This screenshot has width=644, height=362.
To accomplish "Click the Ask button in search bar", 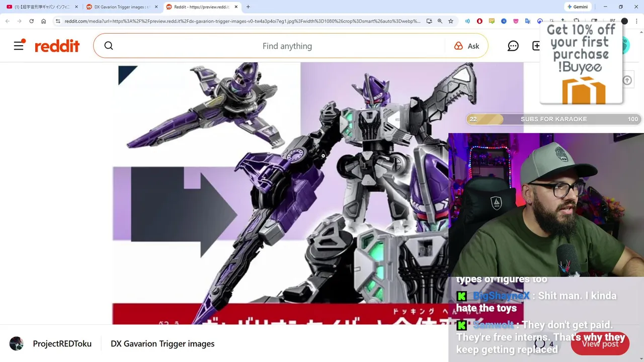I will pyautogui.click(x=466, y=46).
